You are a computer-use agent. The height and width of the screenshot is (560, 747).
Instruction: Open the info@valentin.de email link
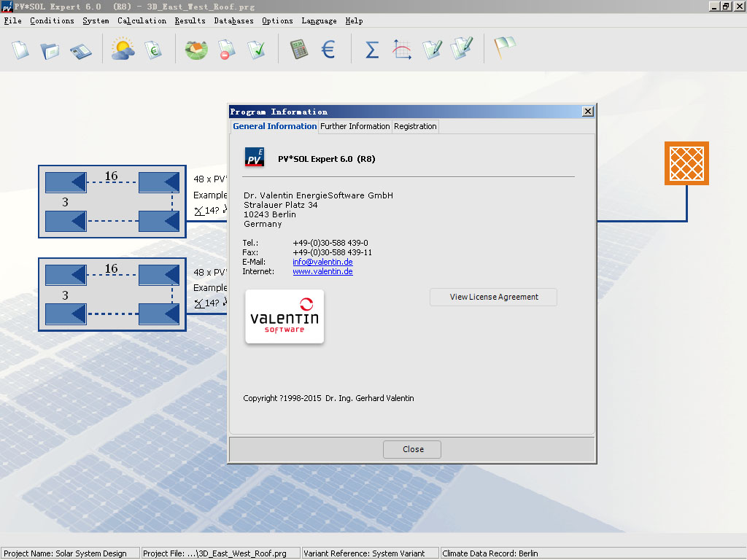pos(322,262)
